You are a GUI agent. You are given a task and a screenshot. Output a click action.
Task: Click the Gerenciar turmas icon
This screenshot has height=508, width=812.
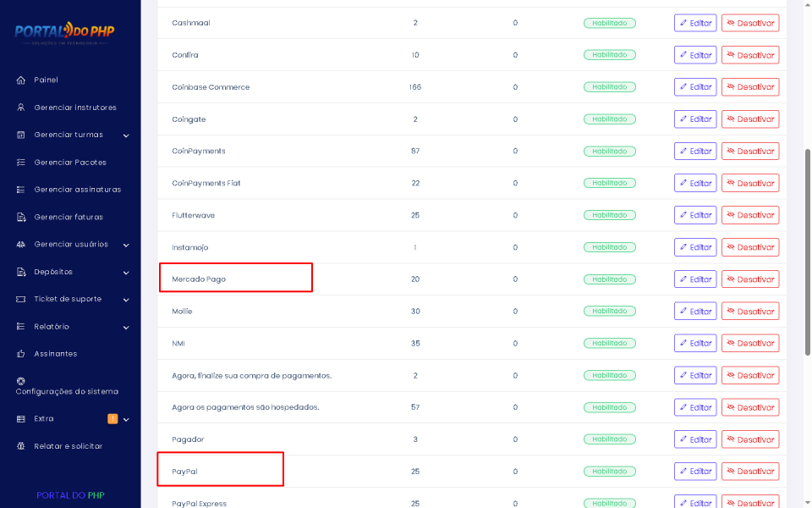click(x=20, y=135)
